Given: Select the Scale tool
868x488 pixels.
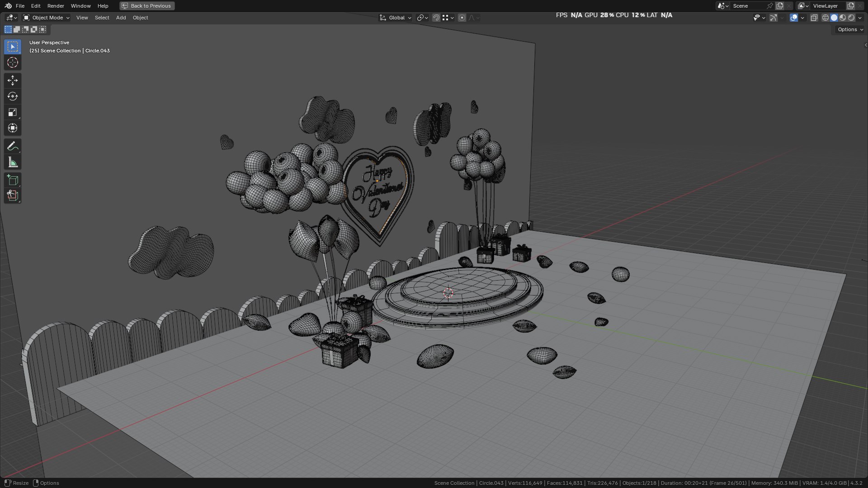Looking at the screenshot, I should [x=13, y=112].
